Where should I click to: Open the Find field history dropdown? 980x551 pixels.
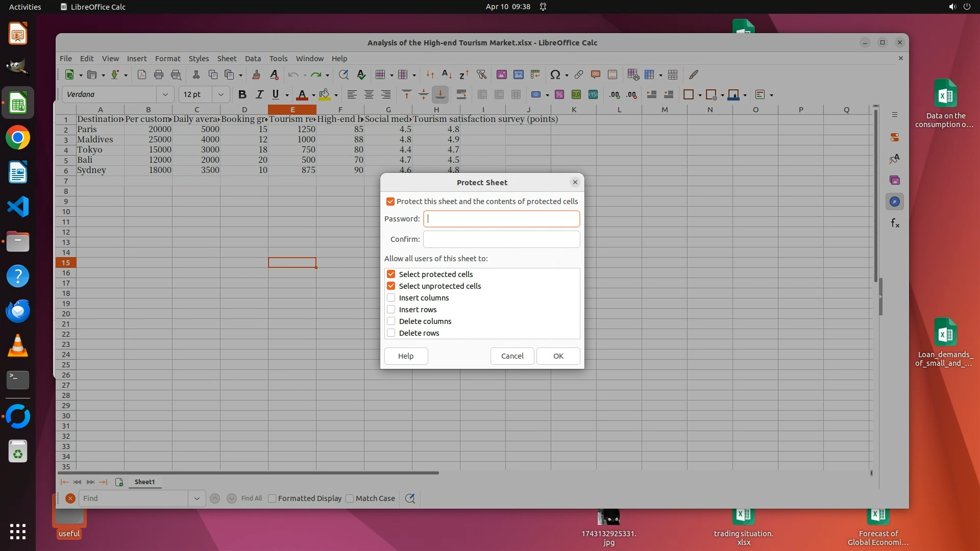click(x=197, y=498)
